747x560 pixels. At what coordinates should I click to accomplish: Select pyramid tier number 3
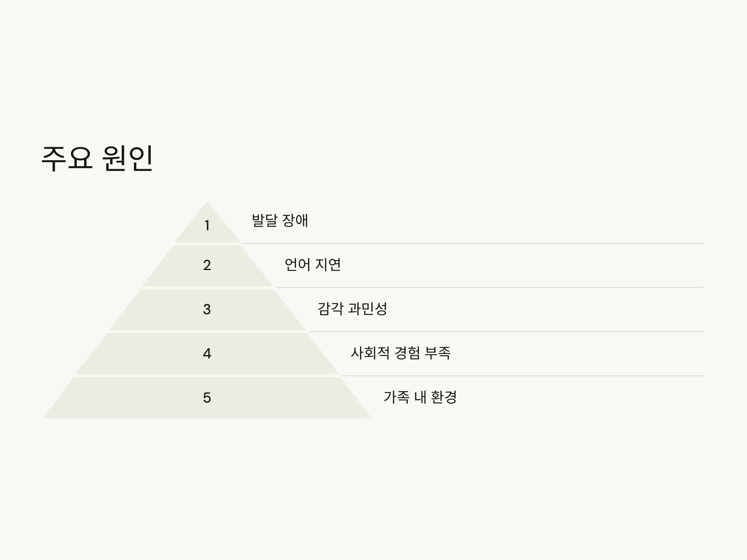coord(207,310)
